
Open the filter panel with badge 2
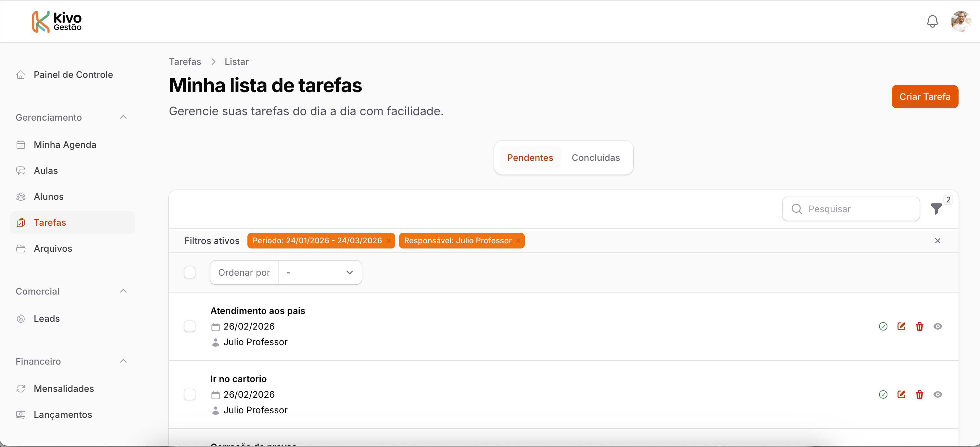point(936,209)
